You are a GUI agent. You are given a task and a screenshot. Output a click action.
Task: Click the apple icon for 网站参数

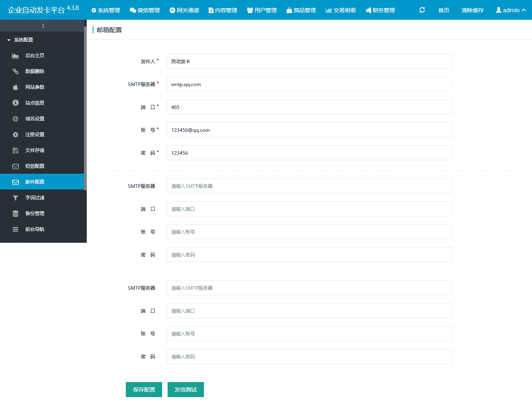[x=15, y=87]
